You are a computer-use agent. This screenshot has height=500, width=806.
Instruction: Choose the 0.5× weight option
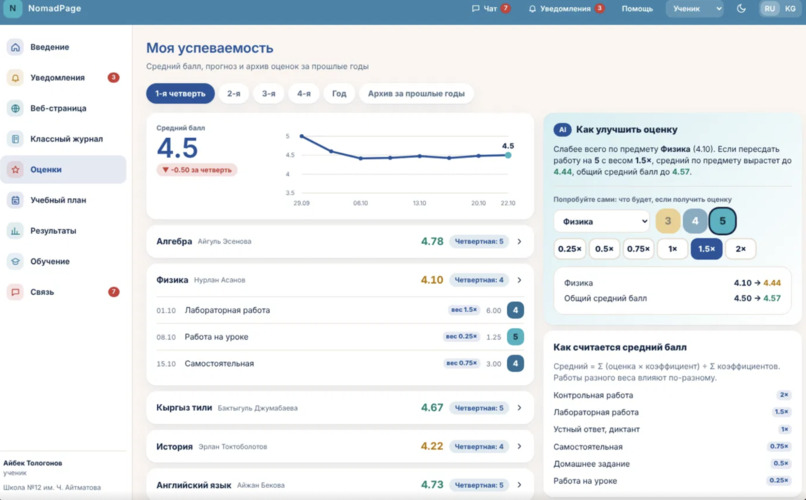[604, 249]
